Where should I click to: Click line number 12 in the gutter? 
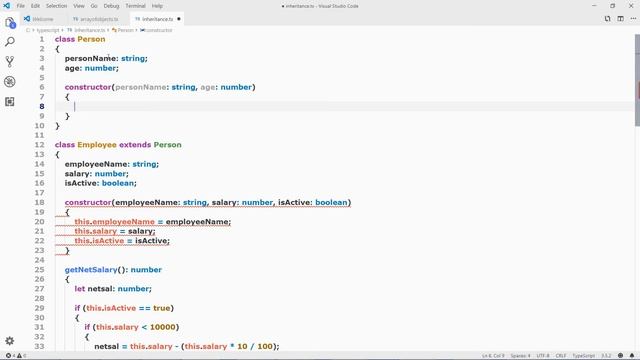(x=39, y=145)
